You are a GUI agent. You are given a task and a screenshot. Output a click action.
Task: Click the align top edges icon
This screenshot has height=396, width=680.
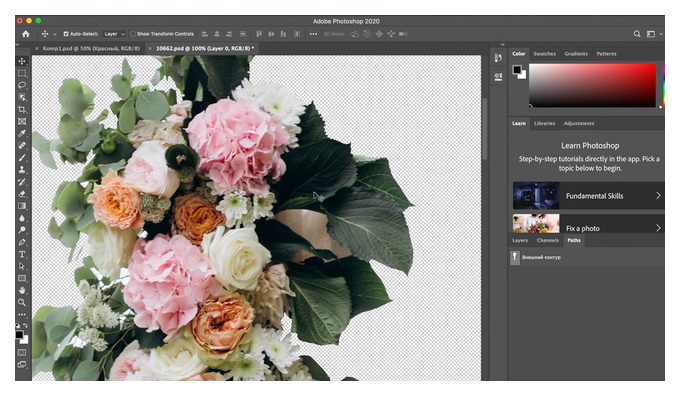point(259,34)
